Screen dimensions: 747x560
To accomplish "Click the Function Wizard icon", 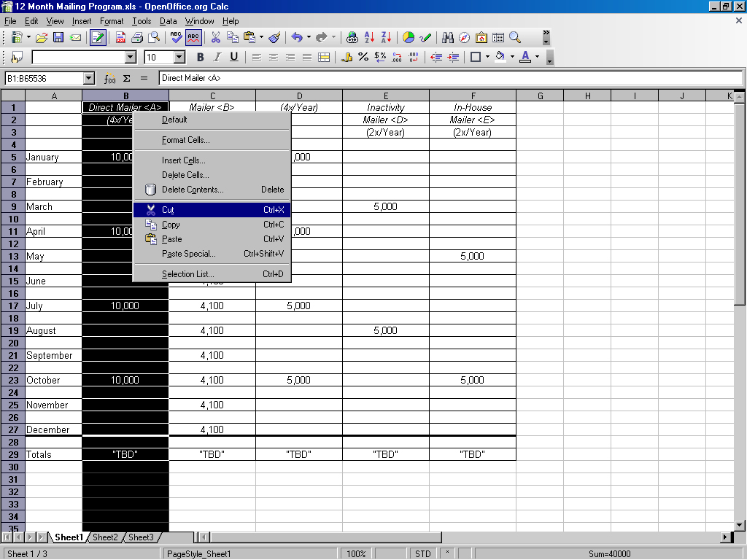I will point(109,78).
